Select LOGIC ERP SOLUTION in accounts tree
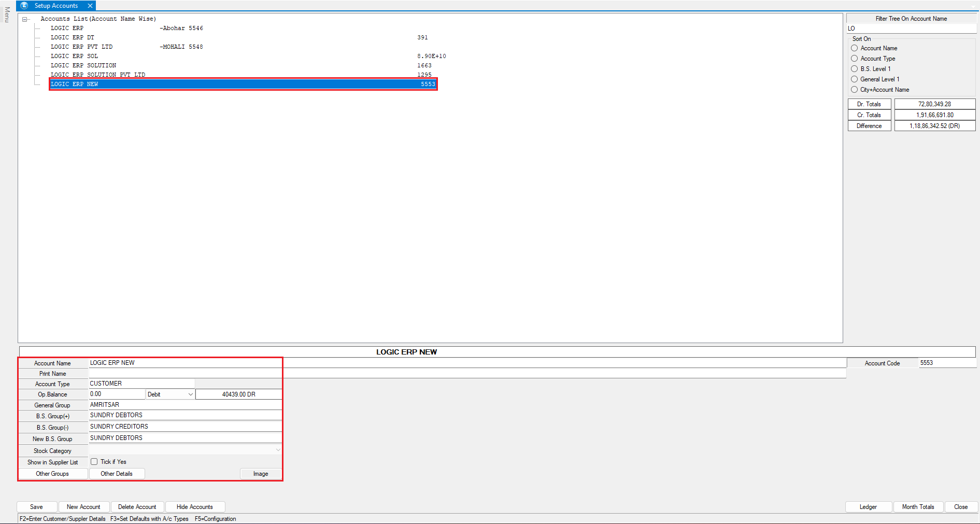 (x=83, y=65)
